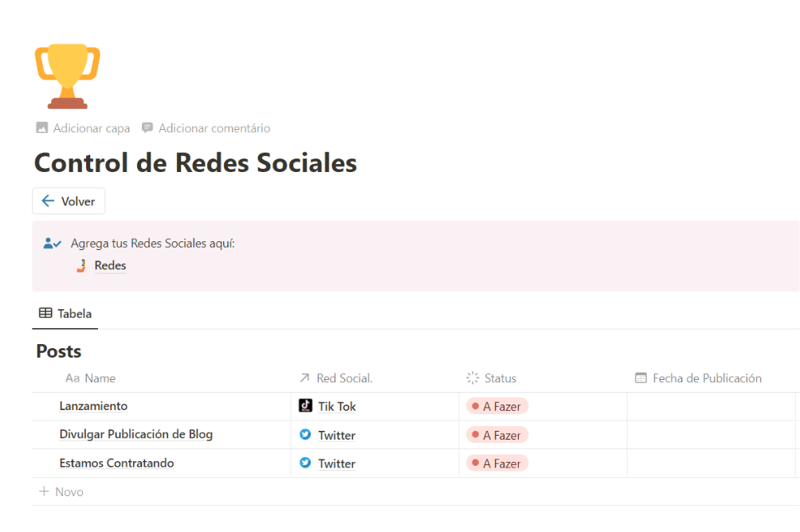Image resolution: width=800 pixels, height=532 pixels.
Task: Click the Control de Redes Sociales title
Action: tap(195, 163)
